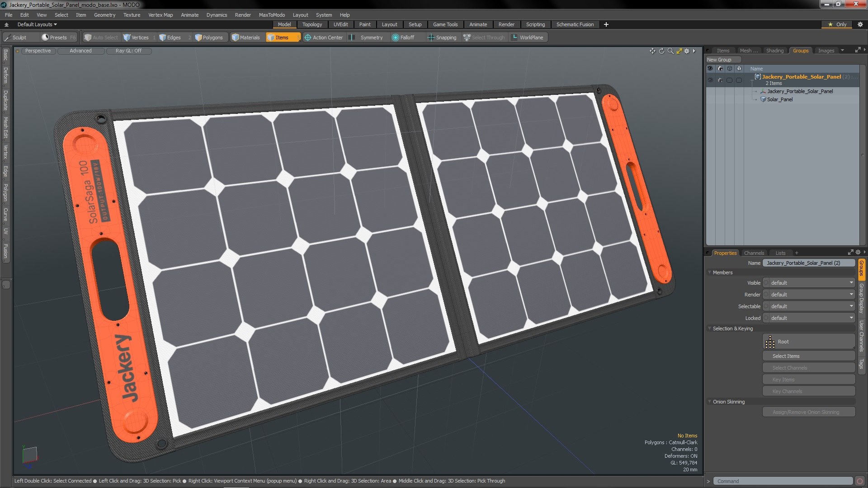Switch to the Topology layout tab
This screenshot has height=488, width=868.
coord(312,24)
